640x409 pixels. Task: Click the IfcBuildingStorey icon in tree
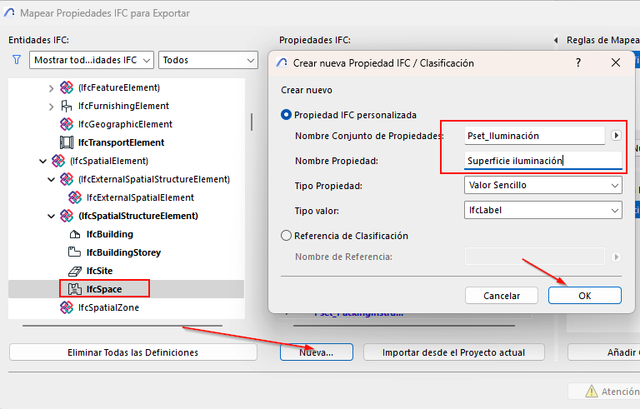pos(75,252)
